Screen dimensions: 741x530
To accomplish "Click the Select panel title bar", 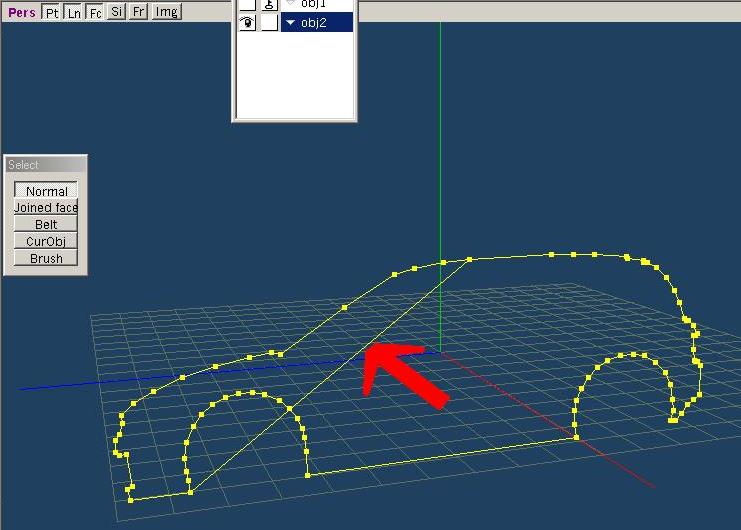I will (46, 165).
